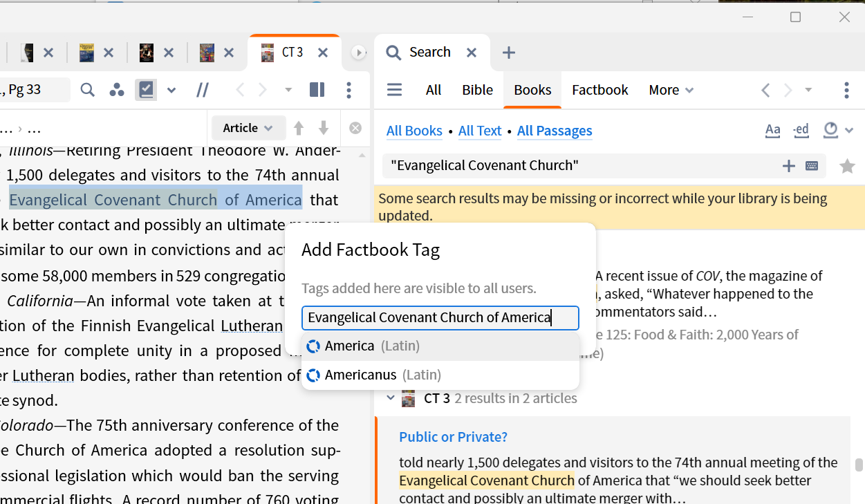Open the on-screen keyboard icon in search box

point(812,166)
